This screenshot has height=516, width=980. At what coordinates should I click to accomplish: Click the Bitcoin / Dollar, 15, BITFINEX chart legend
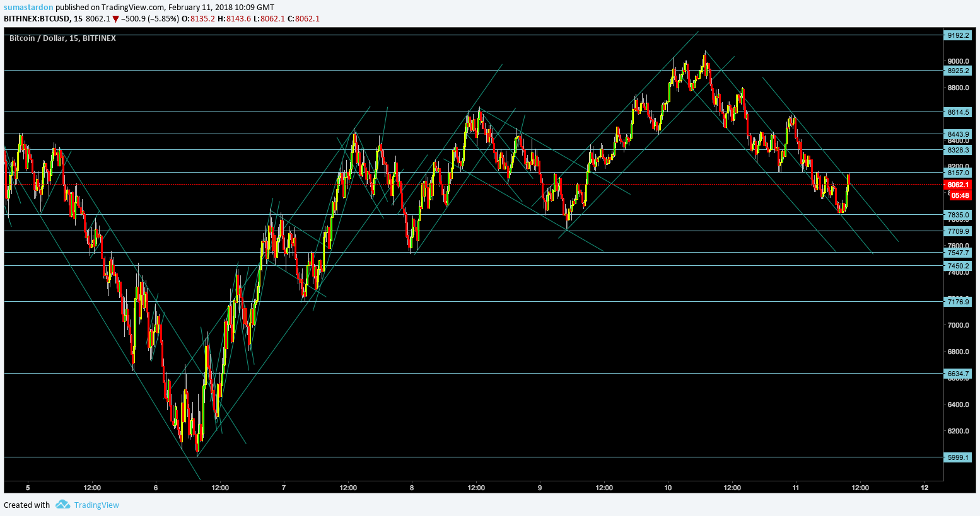[x=62, y=38]
